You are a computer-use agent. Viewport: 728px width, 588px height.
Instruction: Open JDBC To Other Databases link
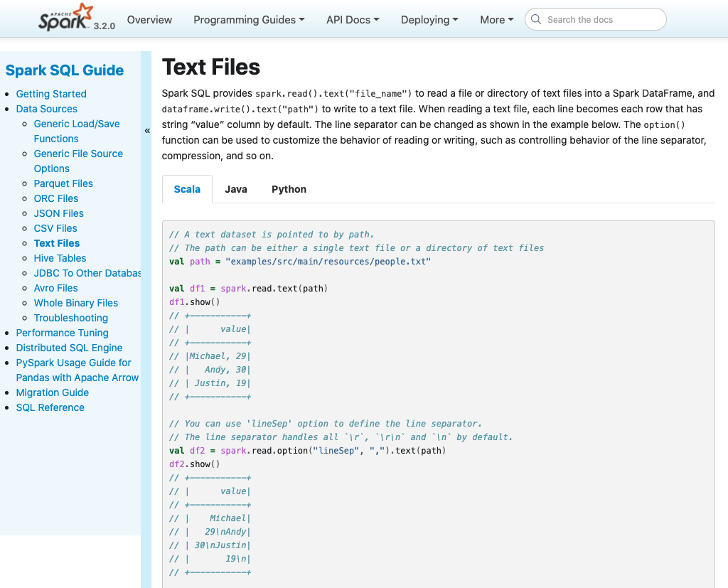tap(87, 272)
